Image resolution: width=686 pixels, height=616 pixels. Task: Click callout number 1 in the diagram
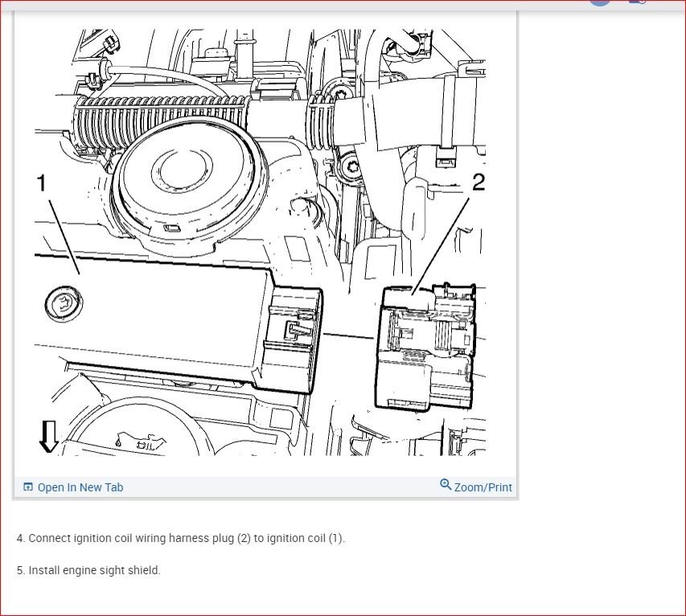tap(41, 183)
